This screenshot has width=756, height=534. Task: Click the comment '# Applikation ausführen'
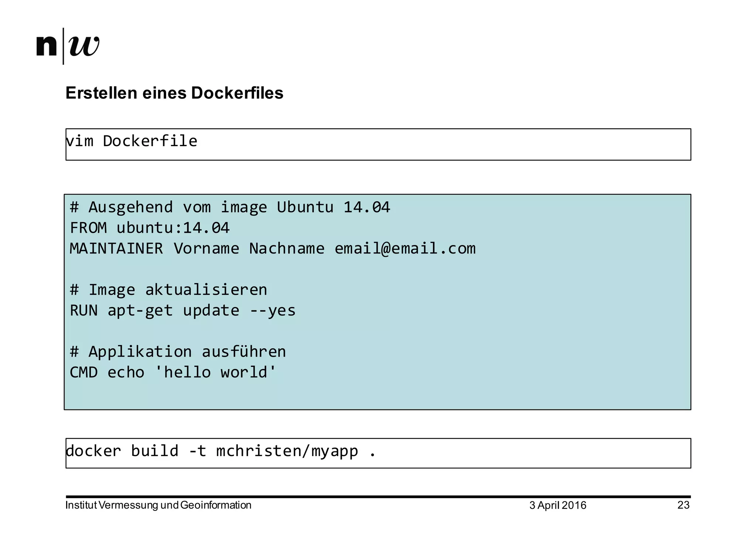click(178, 352)
